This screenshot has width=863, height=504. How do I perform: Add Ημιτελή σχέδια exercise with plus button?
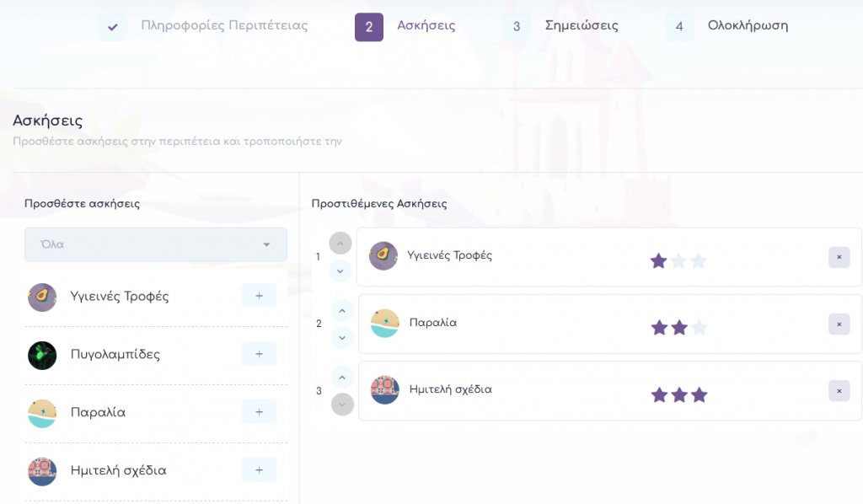[x=259, y=469]
